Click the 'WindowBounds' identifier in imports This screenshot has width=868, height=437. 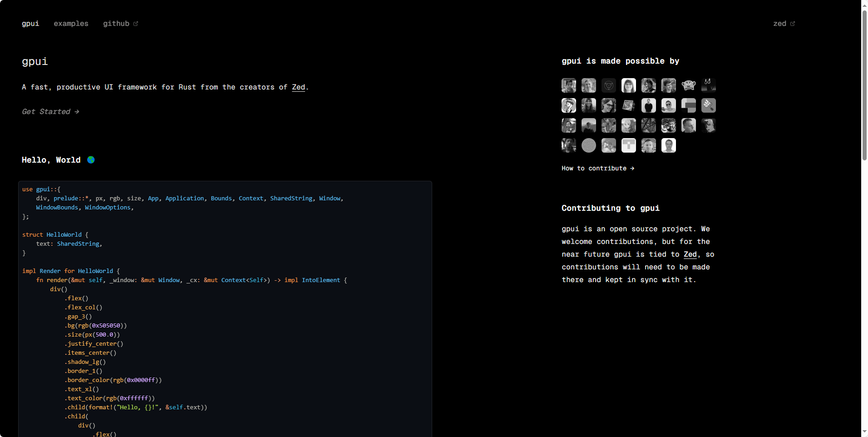(x=57, y=208)
